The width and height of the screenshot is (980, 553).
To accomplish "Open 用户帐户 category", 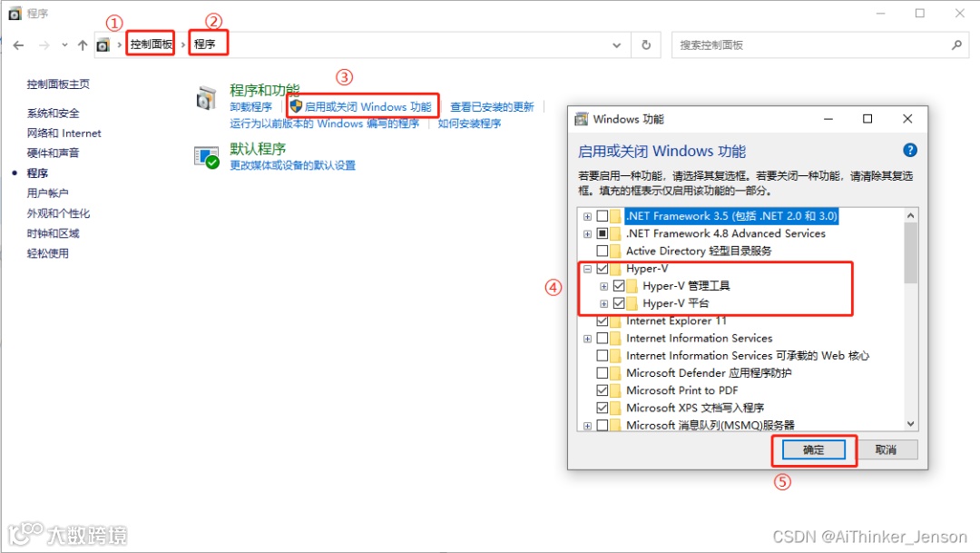I will [x=47, y=193].
